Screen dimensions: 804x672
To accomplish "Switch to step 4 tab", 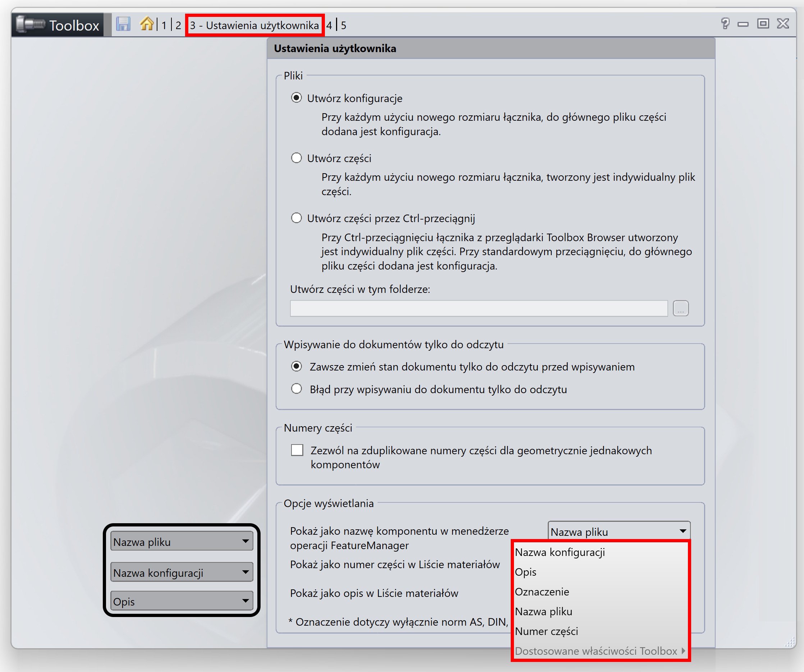I will [x=329, y=25].
